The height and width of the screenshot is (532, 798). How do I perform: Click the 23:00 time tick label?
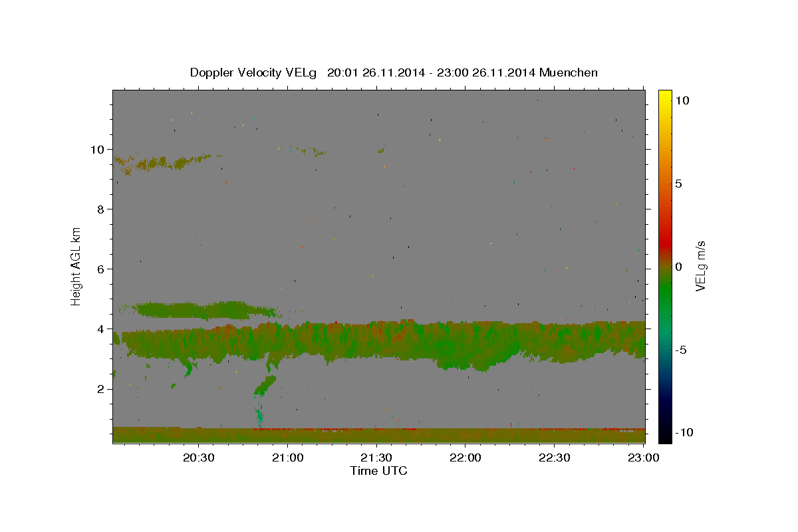click(x=644, y=458)
